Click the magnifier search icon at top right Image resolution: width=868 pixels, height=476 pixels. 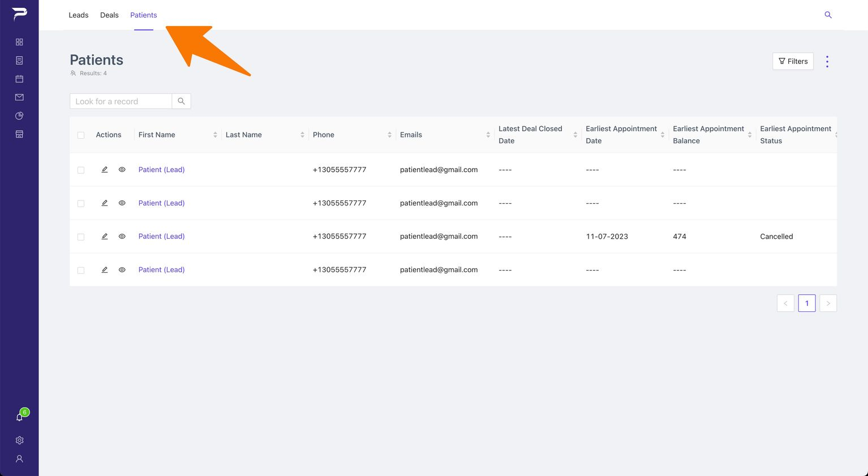pyautogui.click(x=828, y=15)
